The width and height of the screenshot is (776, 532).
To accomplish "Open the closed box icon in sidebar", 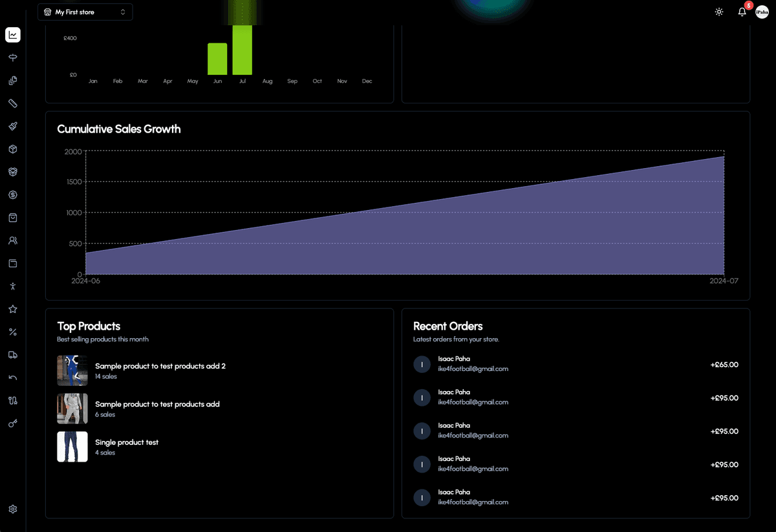I will 13,149.
